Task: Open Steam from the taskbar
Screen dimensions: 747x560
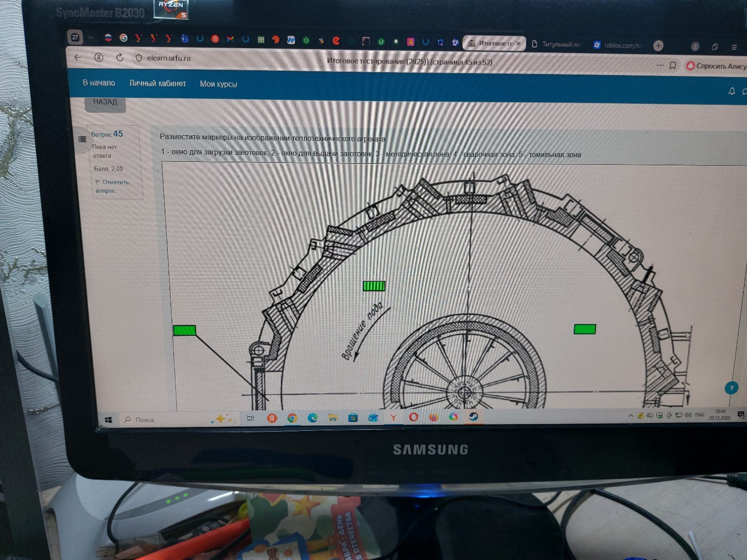Action: click(x=473, y=417)
